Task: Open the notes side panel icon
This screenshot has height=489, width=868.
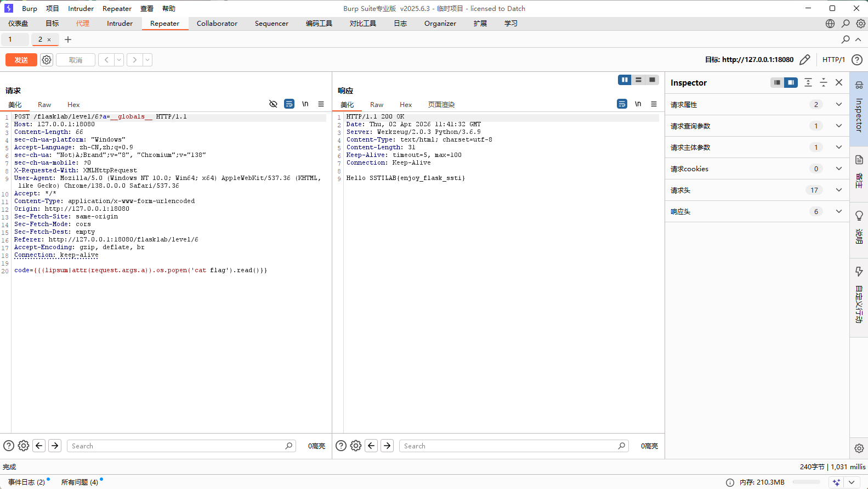Action: (859, 160)
